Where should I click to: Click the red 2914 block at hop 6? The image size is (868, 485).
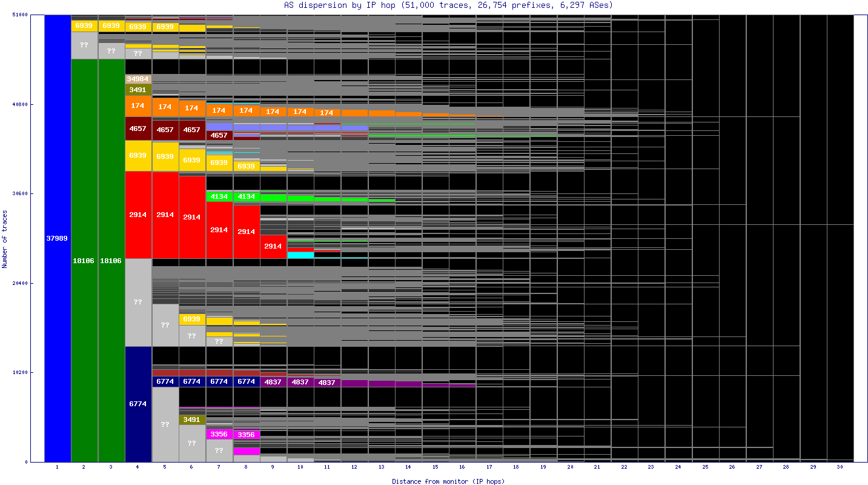[x=192, y=217]
